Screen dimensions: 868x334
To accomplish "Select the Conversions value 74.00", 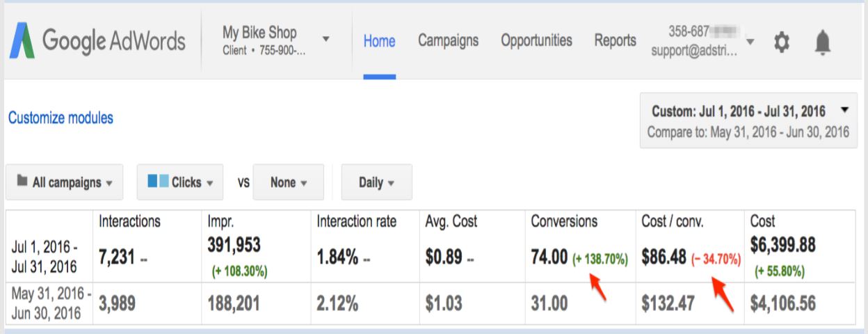I will [549, 259].
